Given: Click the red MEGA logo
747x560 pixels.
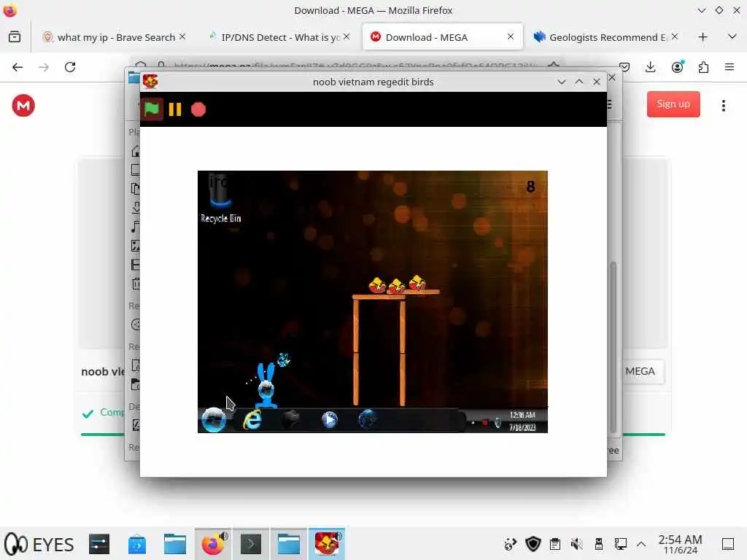Looking at the screenshot, I should tap(23, 105).
